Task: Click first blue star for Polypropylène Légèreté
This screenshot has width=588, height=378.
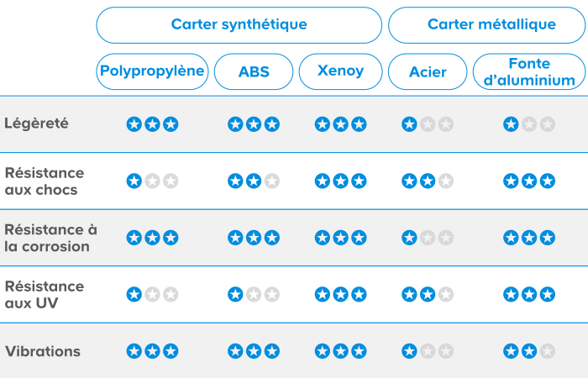Action: (134, 124)
